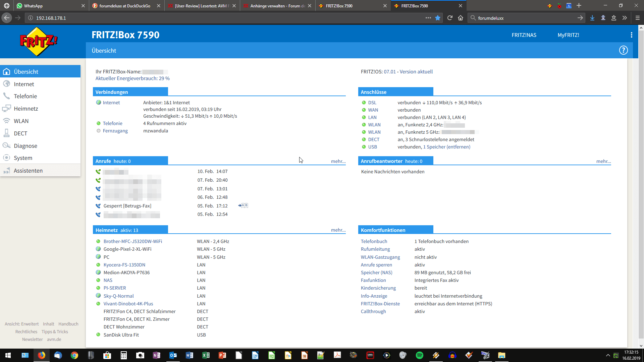Open PI-SERVER device link
The height and width of the screenshot is (362, 644).
[115, 288]
